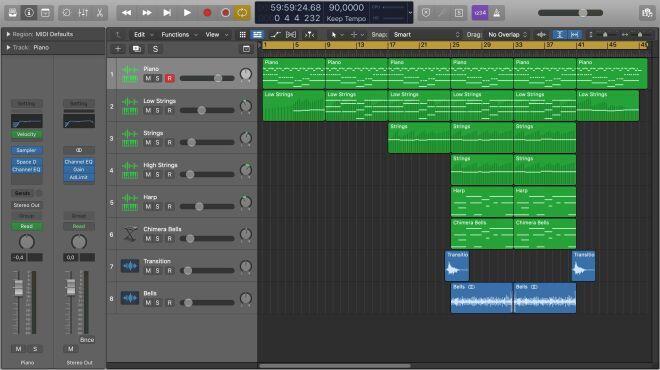
Task: Toggle waveform zoom button
Action: pos(541,35)
